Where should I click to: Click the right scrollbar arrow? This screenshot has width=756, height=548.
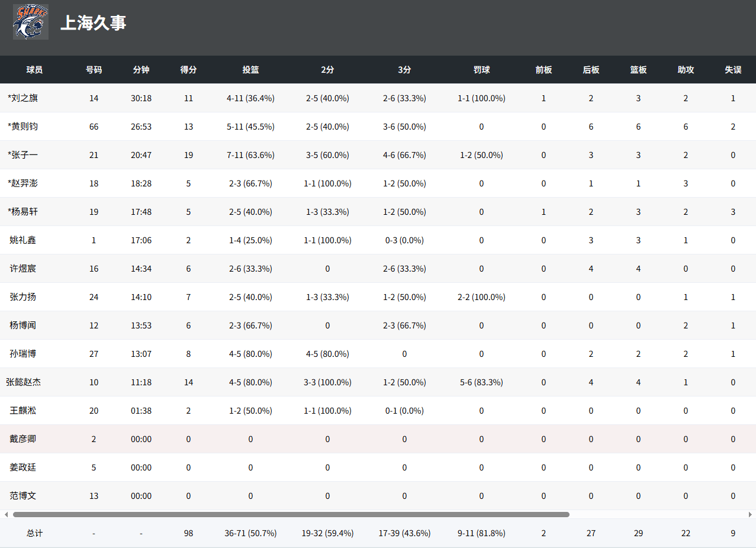tap(750, 514)
